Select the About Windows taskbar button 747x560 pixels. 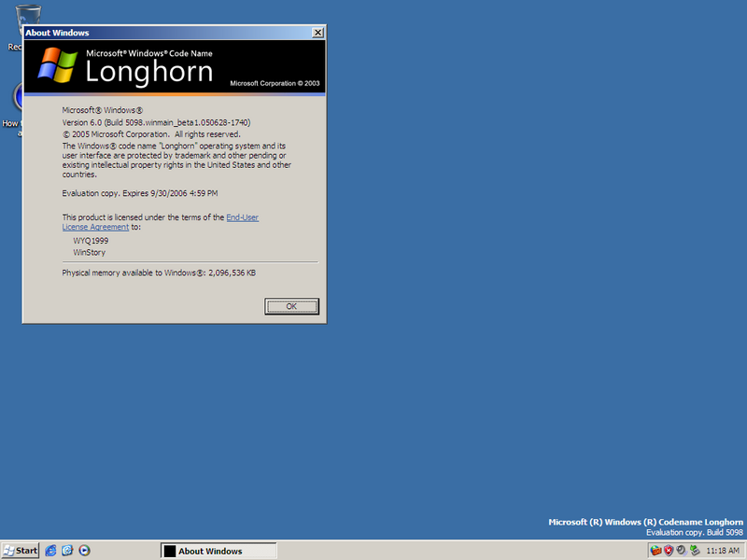(218, 551)
